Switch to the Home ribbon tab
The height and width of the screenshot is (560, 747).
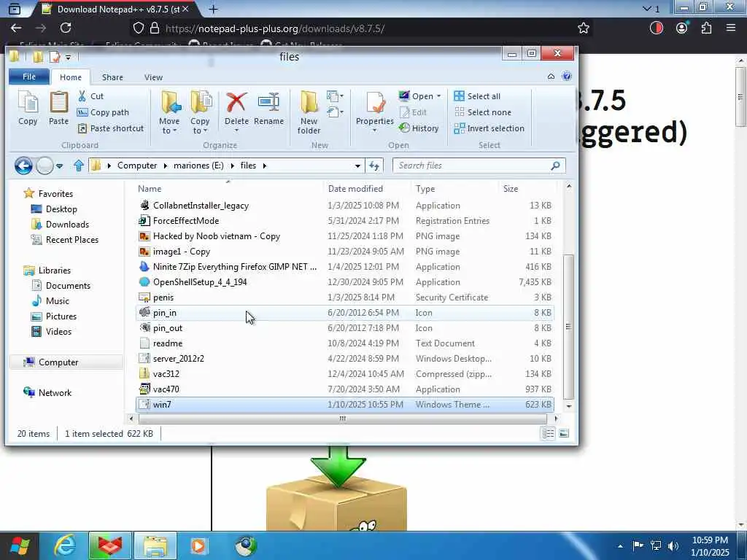pos(71,77)
